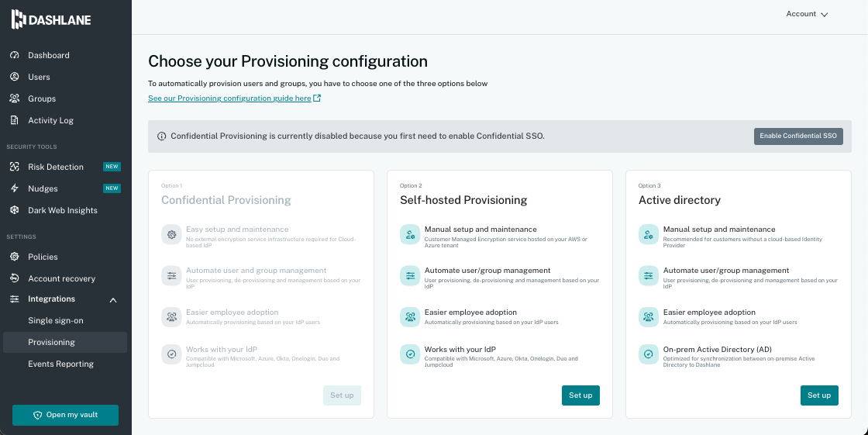Select the Nudges lightning bolt icon
Screen dimensions: 868x435
pos(14,188)
